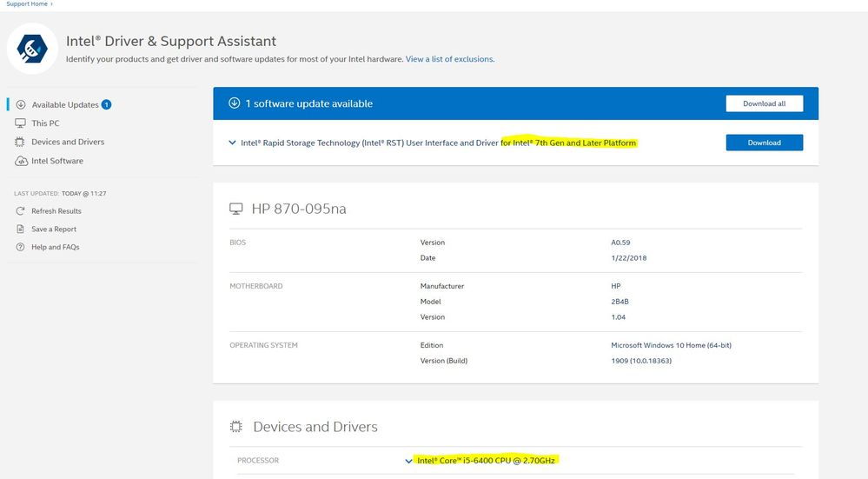Click the Intel Rapid Storage Technology update title

[439, 143]
